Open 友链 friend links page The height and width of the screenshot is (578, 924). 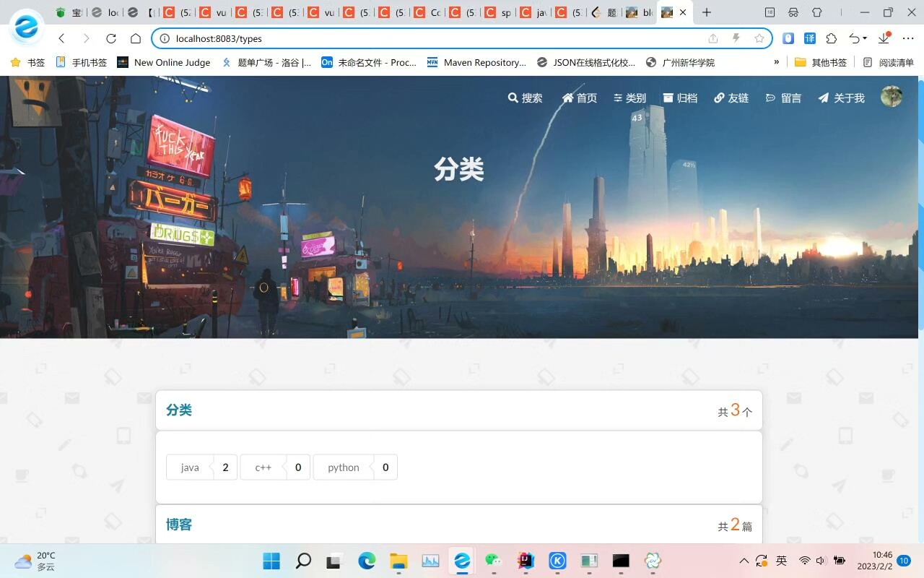coord(731,98)
